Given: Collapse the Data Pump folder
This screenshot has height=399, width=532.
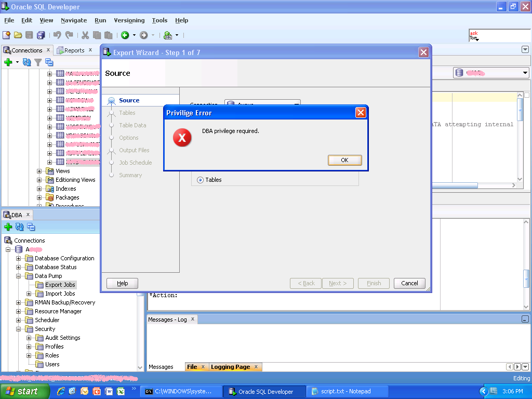Looking at the screenshot, I should coord(19,276).
